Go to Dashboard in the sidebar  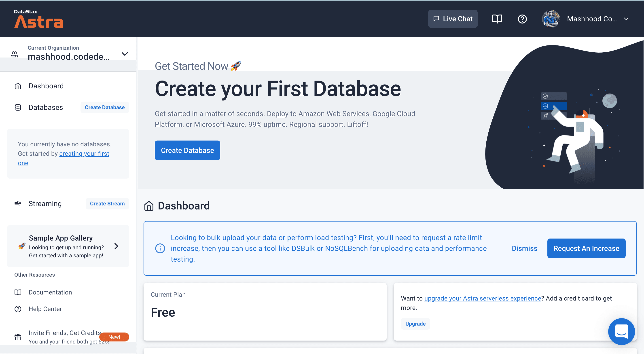(x=46, y=86)
